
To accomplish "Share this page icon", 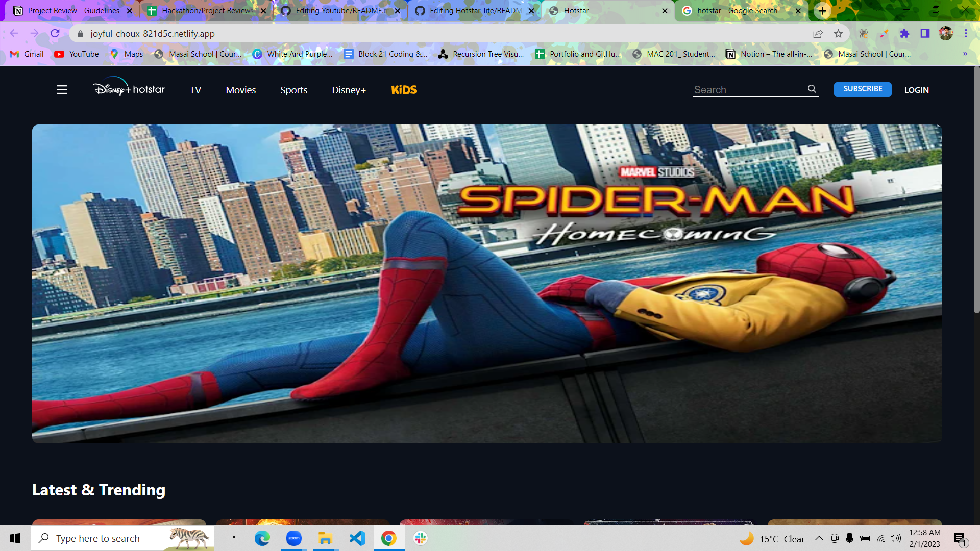I will [x=818, y=34].
